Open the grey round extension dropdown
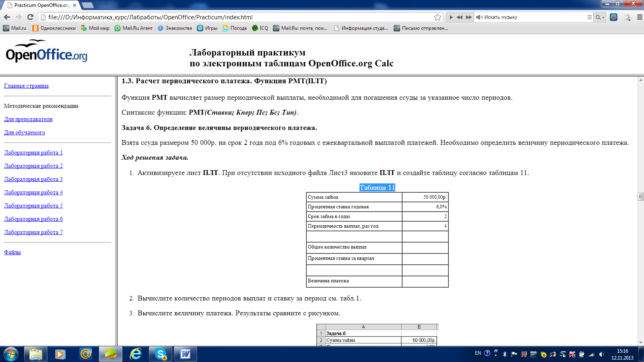Viewport: 644px width, 362px height. click(627, 17)
